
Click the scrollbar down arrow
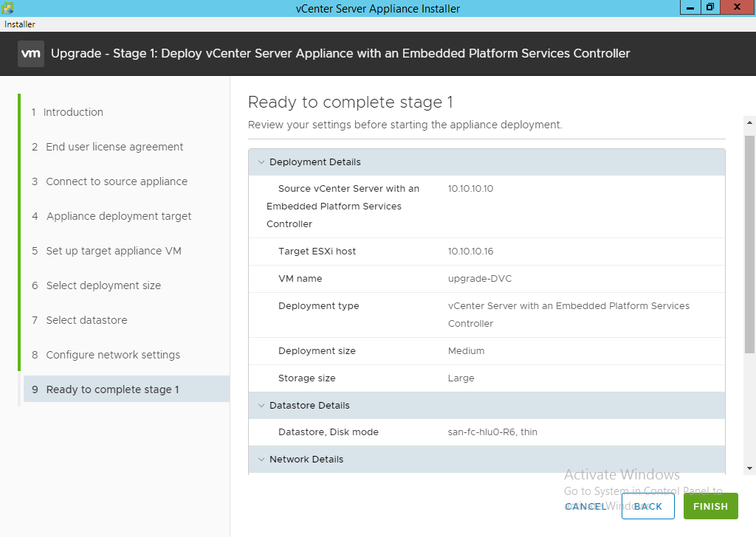[x=749, y=468]
